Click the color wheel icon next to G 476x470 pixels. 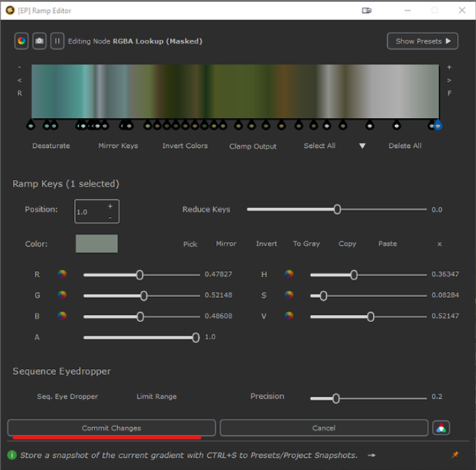coord(63,295)
